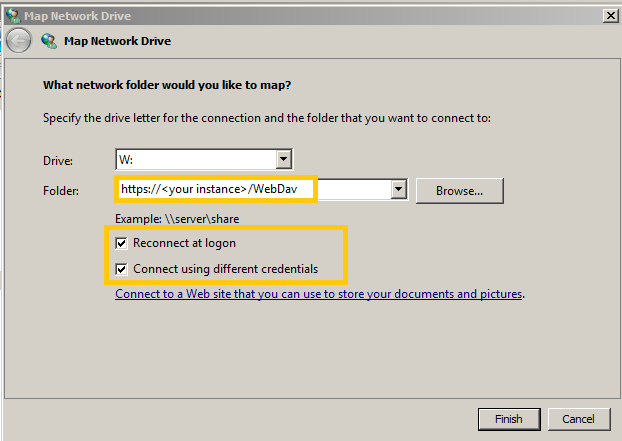
Task: Uncheck the Reconnect at logon checkbox
Action: coord(122,243)
